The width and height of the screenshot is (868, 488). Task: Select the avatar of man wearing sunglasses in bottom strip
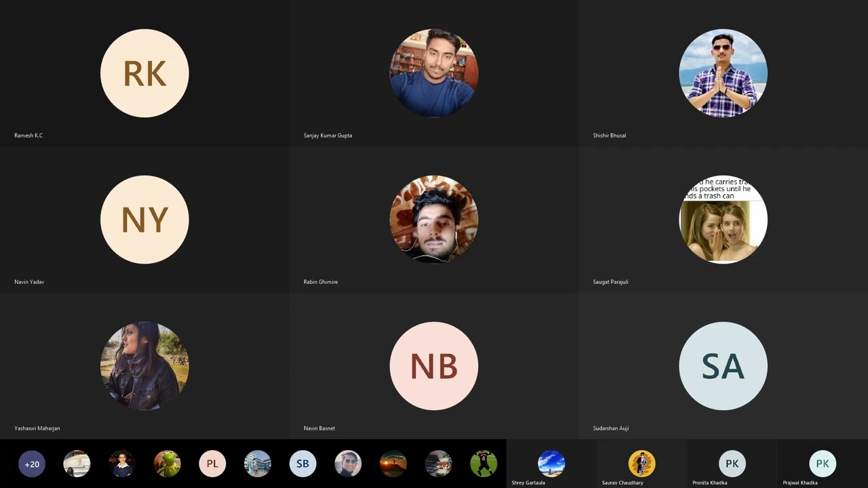(348, 464)
